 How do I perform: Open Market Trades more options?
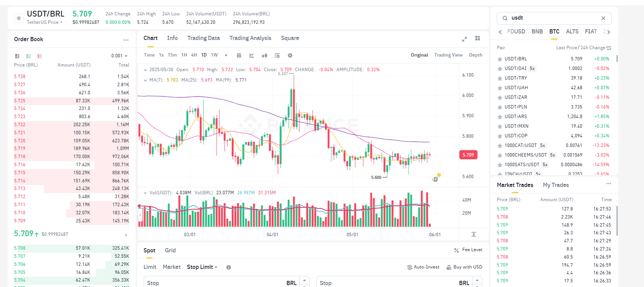(609, 184)
